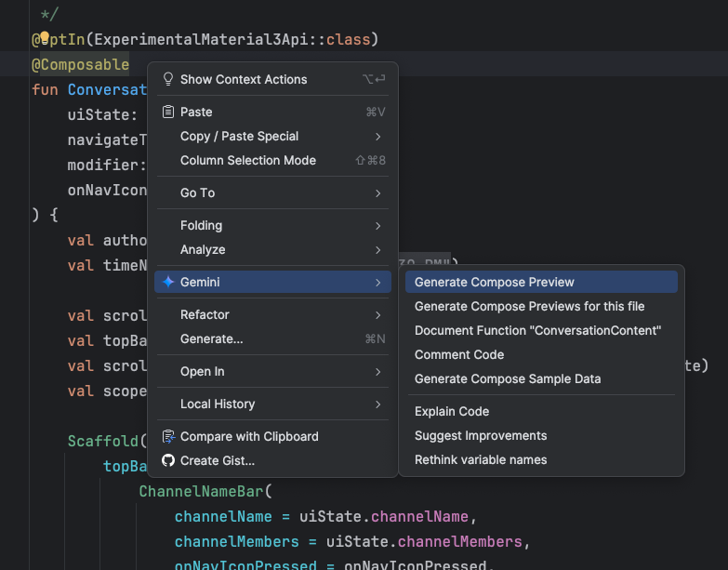Click the Gemini sparkle icon

point(168,282)
